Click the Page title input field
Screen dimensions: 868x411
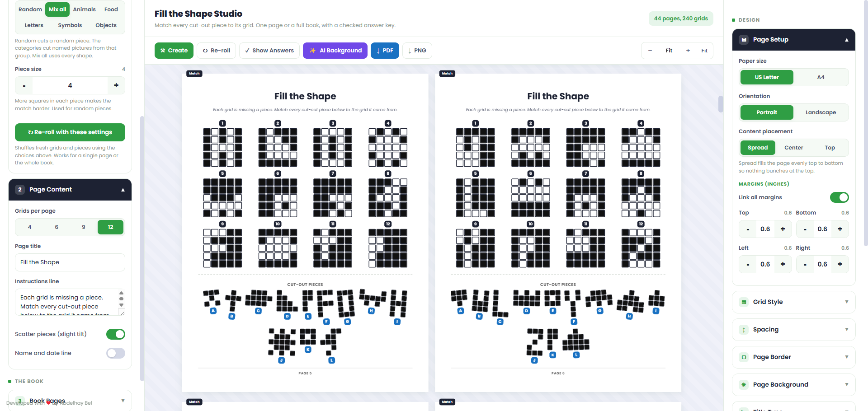coord(70,262)
